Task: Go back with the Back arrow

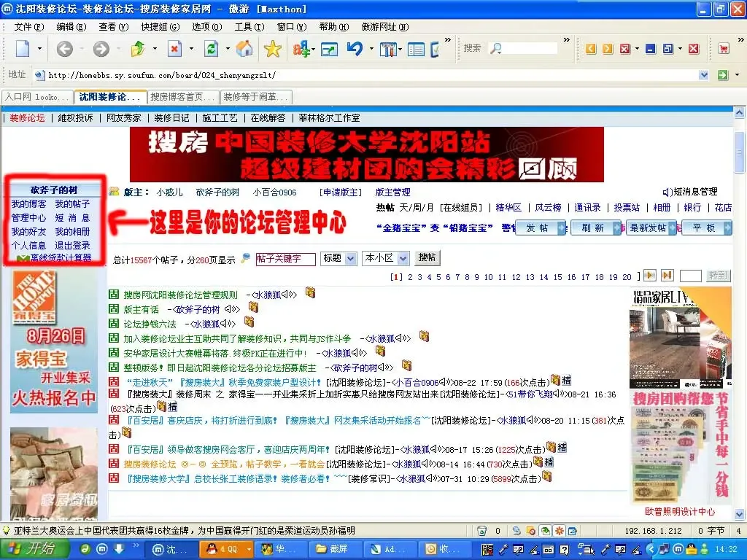Action: click(65, 49)
